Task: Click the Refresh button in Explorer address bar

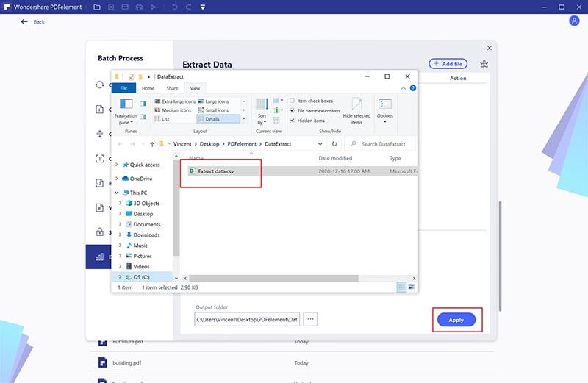Action: pos(334,143)
